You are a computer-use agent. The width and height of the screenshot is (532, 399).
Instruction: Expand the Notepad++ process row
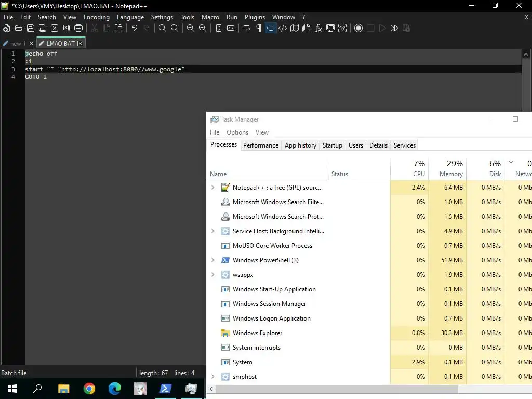pyautogui.click(x=212, y=187)
